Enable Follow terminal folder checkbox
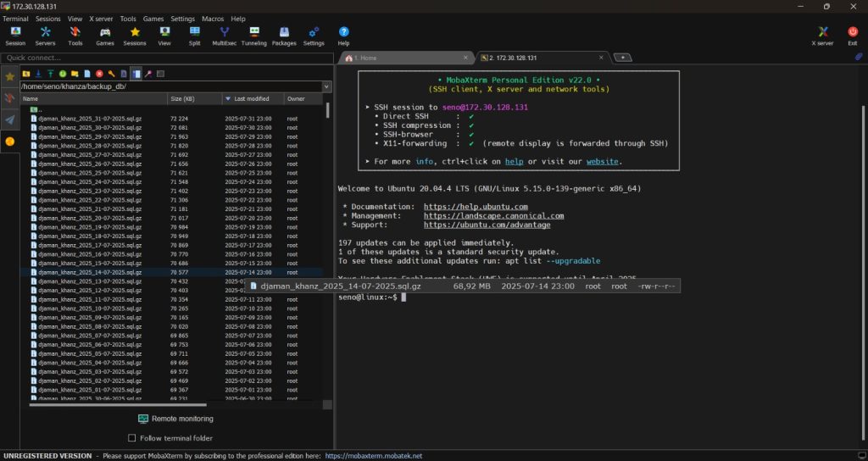The width and height of the screenshot is (868, 461). 131,438
